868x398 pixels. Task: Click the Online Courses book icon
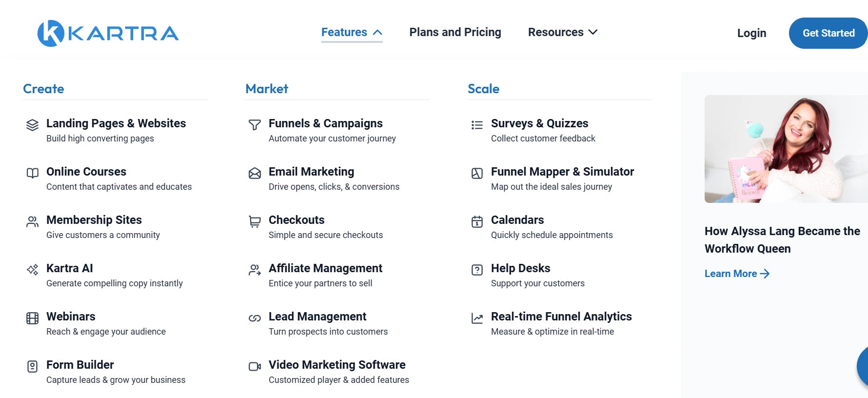32,173
